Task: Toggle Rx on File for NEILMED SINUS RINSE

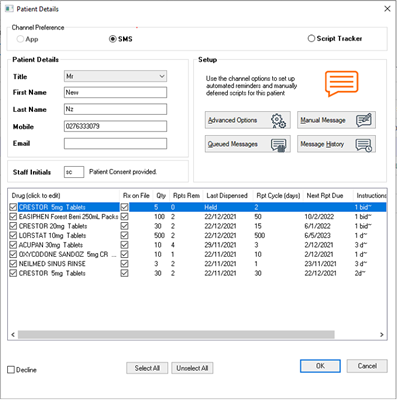Action: click(x=124, y=264)
